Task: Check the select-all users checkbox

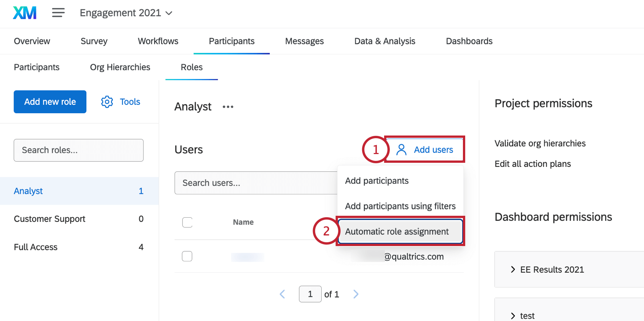Action: [x=187, y=222]
